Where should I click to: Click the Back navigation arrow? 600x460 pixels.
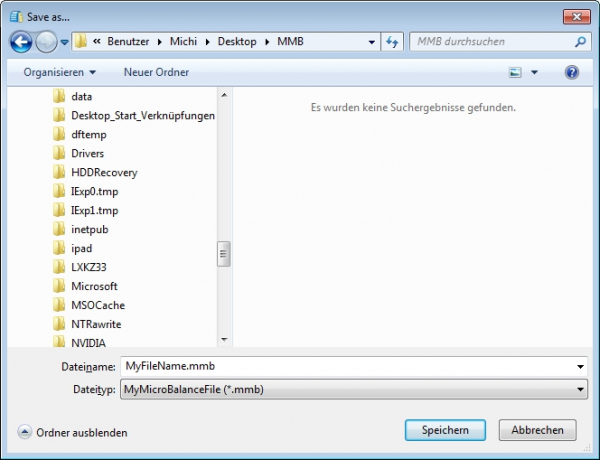pyautogui.click(x=21, y=42)
